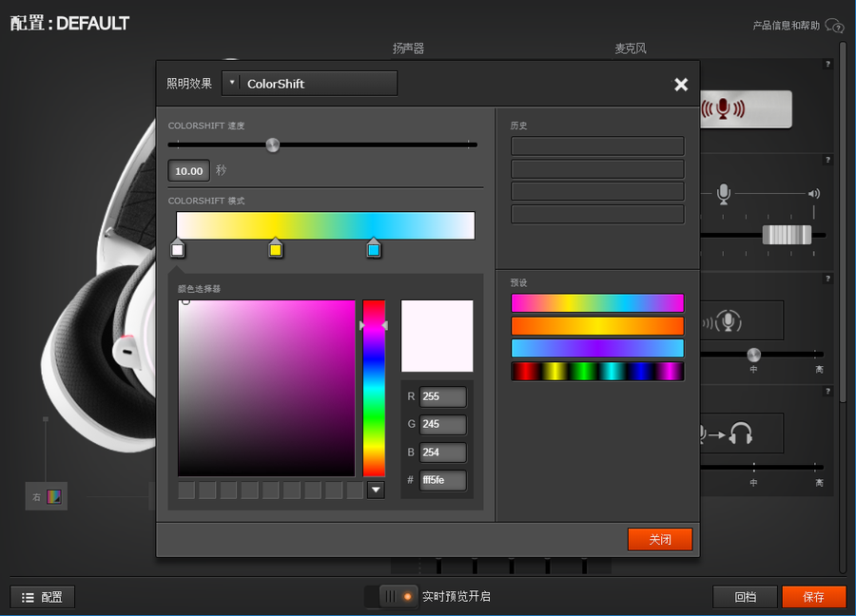856x616 pixels.
Task: Click the hex color code input field
Action: pos(443,481)
